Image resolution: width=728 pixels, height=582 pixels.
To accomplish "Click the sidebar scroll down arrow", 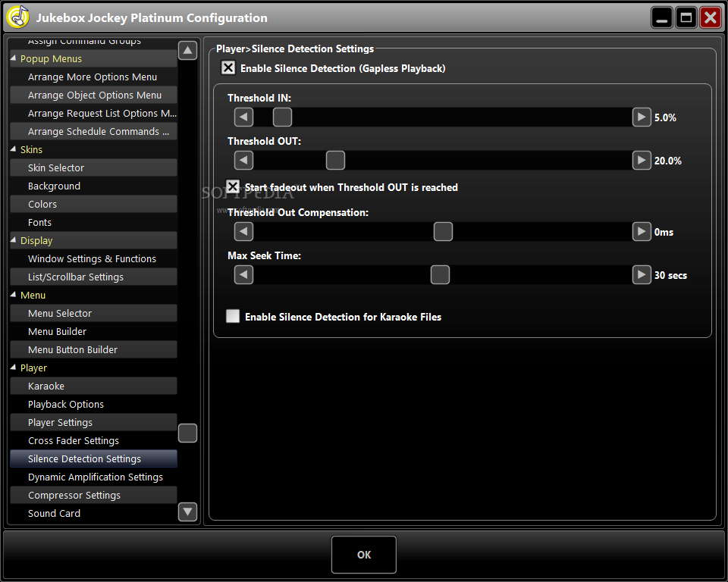I will pos(187,512).
